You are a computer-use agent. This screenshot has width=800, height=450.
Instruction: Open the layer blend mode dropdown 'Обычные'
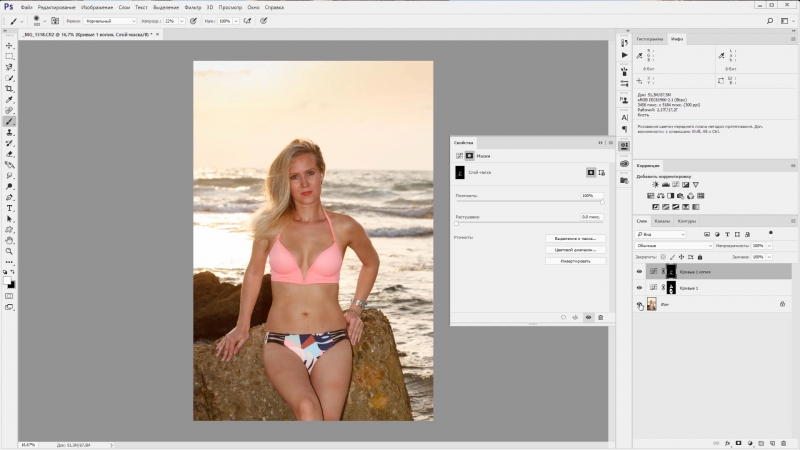pyautogui.click(x=673, y=245)
